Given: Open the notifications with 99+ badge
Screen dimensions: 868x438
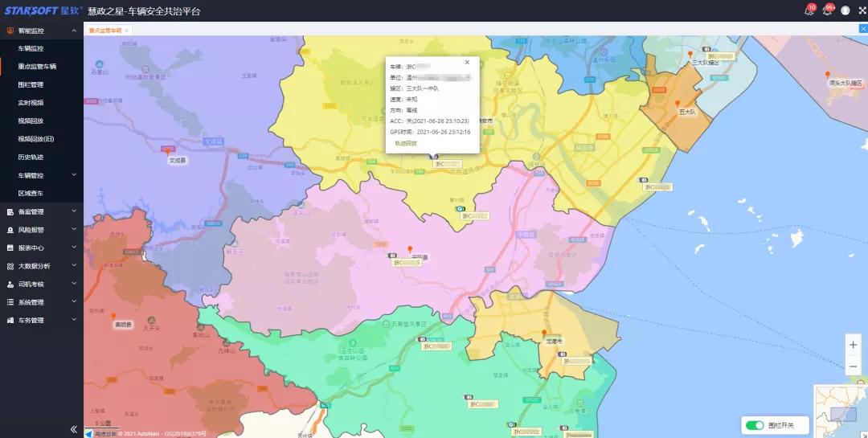Looking at the screenshot, I should pos(827,10).
